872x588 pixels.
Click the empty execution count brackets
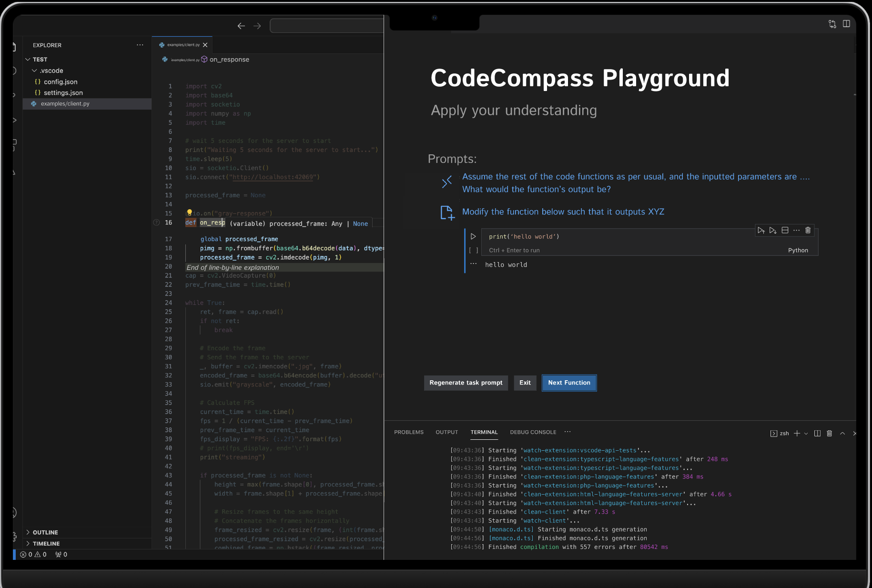[474, 250]
